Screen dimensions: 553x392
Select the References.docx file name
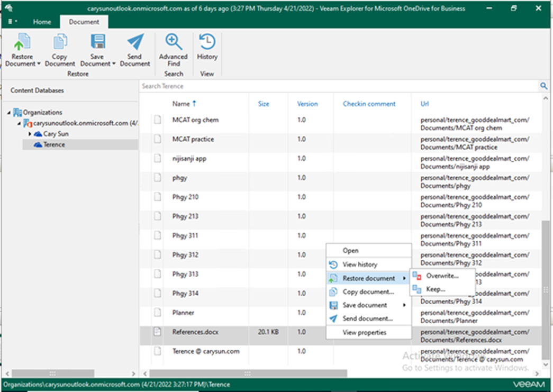[195, 332]
